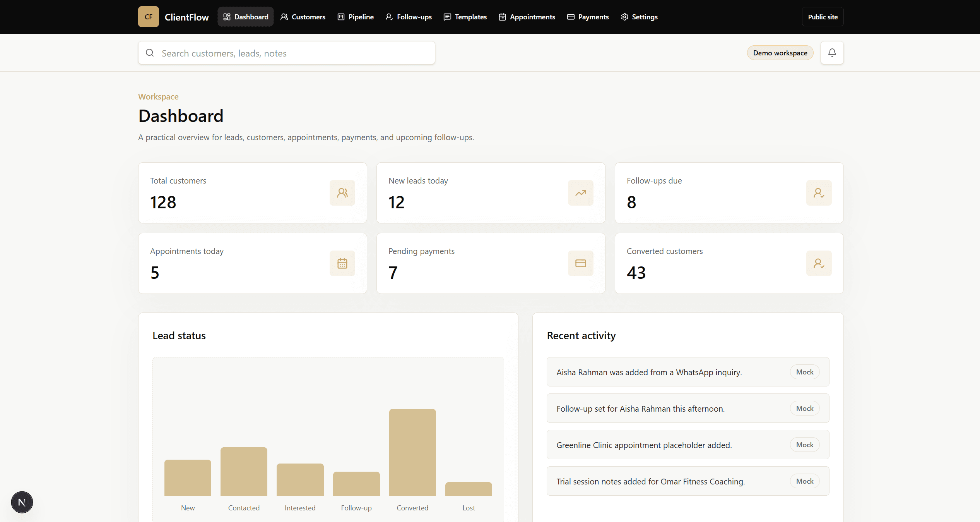Click the Omar Fitness Coaching activity text
Viewport: 980px width, 522px height.
(x=651, y=481)
